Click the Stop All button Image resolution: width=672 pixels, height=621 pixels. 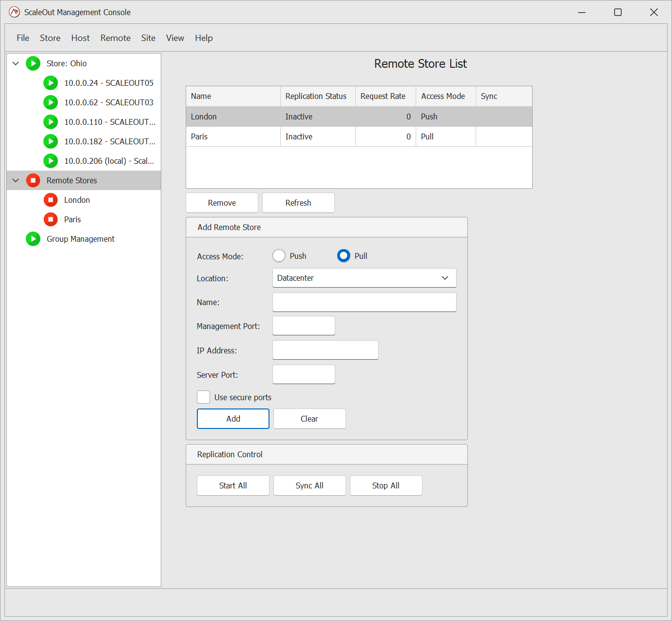click(x=386, y=485)
